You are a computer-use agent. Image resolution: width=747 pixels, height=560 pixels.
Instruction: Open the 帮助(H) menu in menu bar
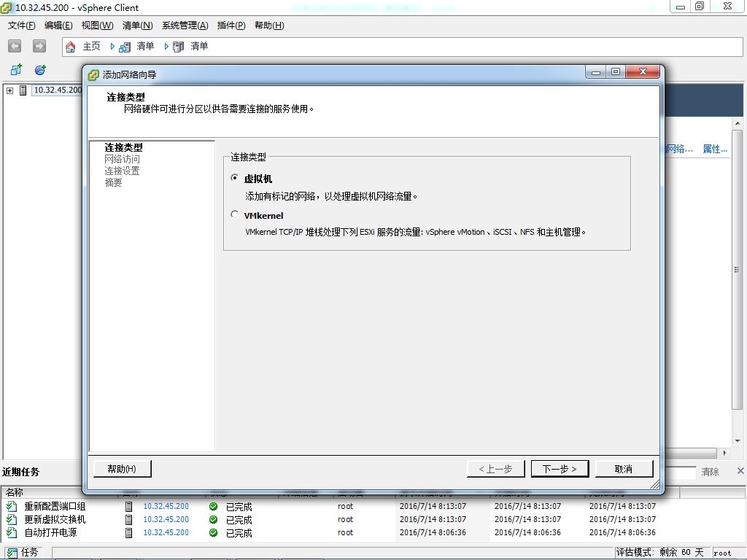269,26
